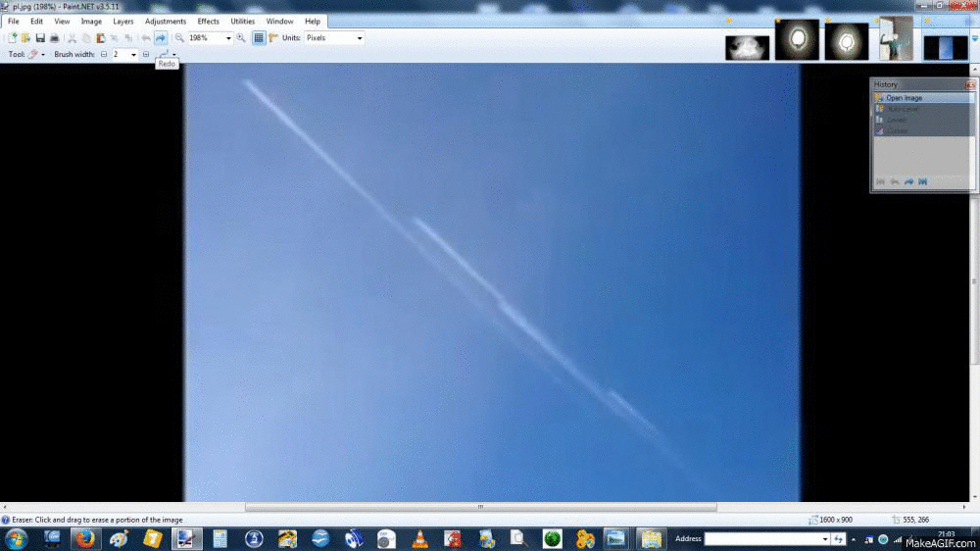Screen dimensions: 980x551
Task: Click the Zoom Out magnifier icon
Action: tap(179, 38)
